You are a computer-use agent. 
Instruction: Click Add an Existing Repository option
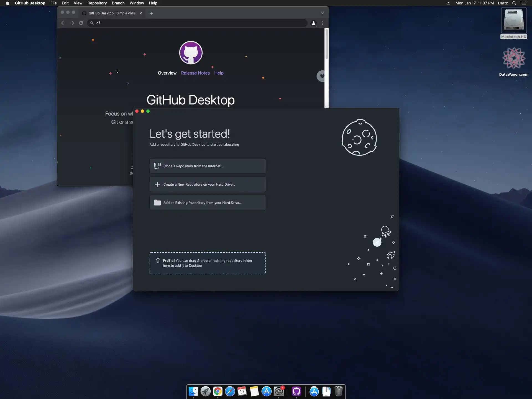tap(208, 203)
